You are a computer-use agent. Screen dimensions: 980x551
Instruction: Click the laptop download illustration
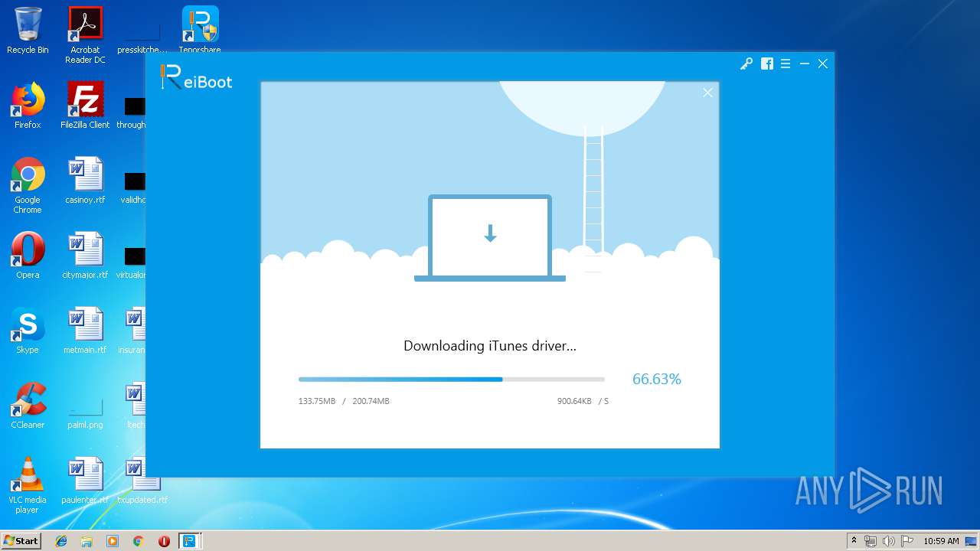(x=490, y=238)
